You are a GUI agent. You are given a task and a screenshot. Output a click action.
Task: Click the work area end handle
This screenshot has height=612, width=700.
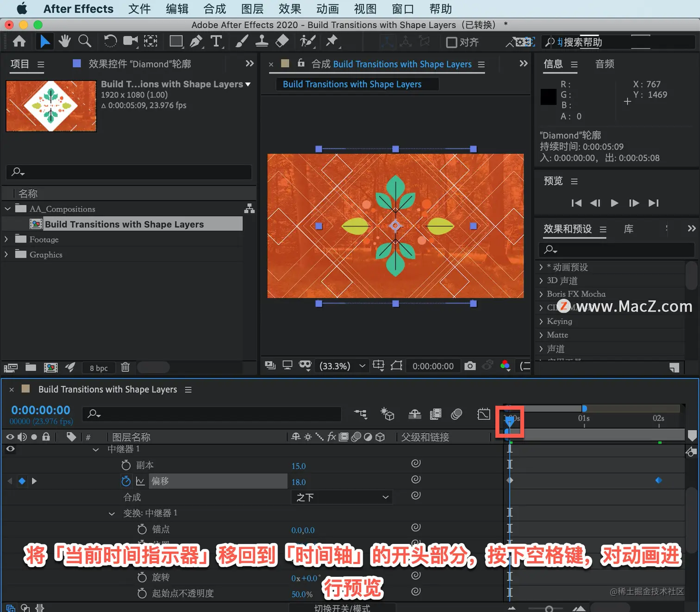(584, 408)
